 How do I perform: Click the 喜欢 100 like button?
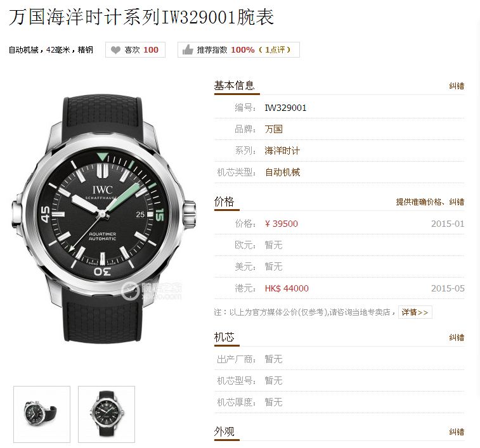(135, 49)
